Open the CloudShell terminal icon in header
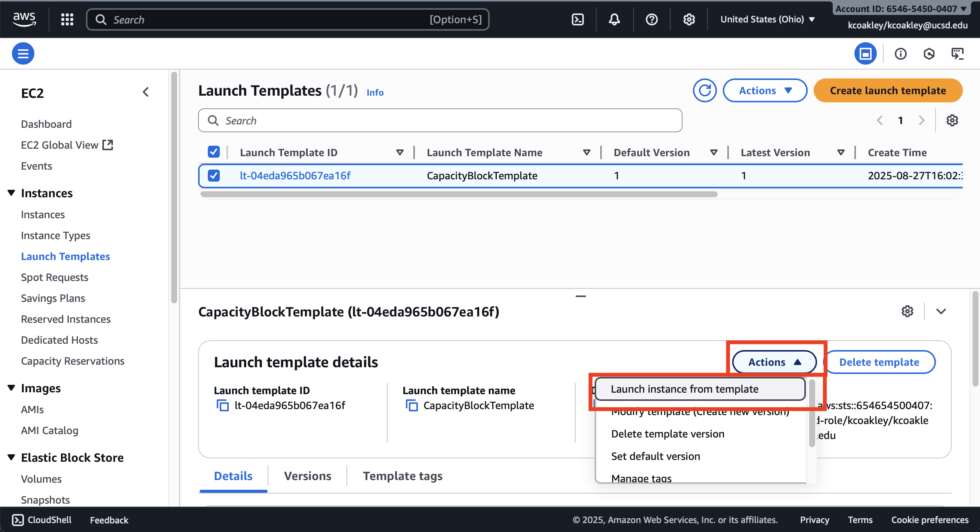This screenshot has height=532, width=980. 577,19
